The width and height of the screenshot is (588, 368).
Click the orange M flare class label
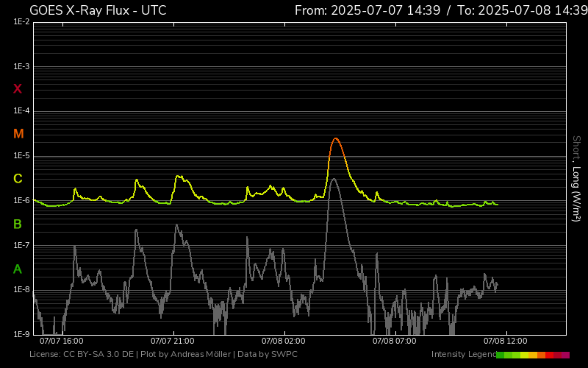coord(18,134)
